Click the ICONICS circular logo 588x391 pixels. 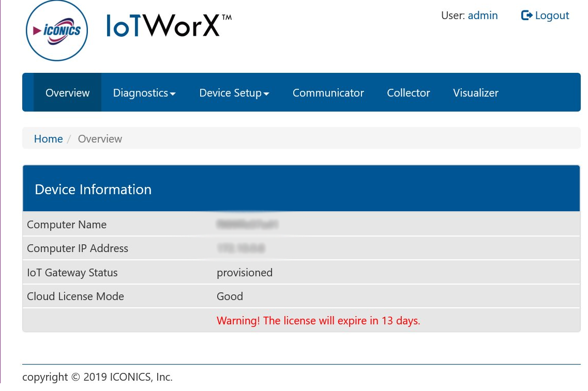pos(57,30)
